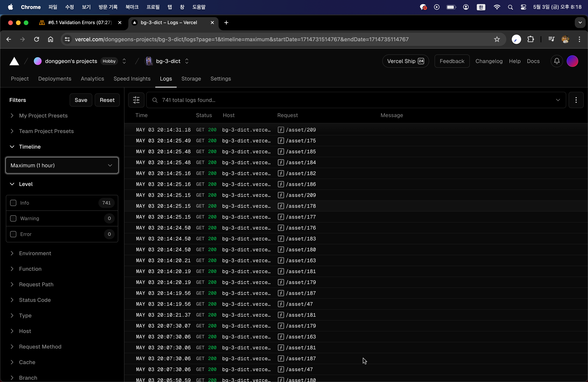Open macOS Spotlight search icon
Image resolution: width=588 pixels, height=382 pixels.
510,7
